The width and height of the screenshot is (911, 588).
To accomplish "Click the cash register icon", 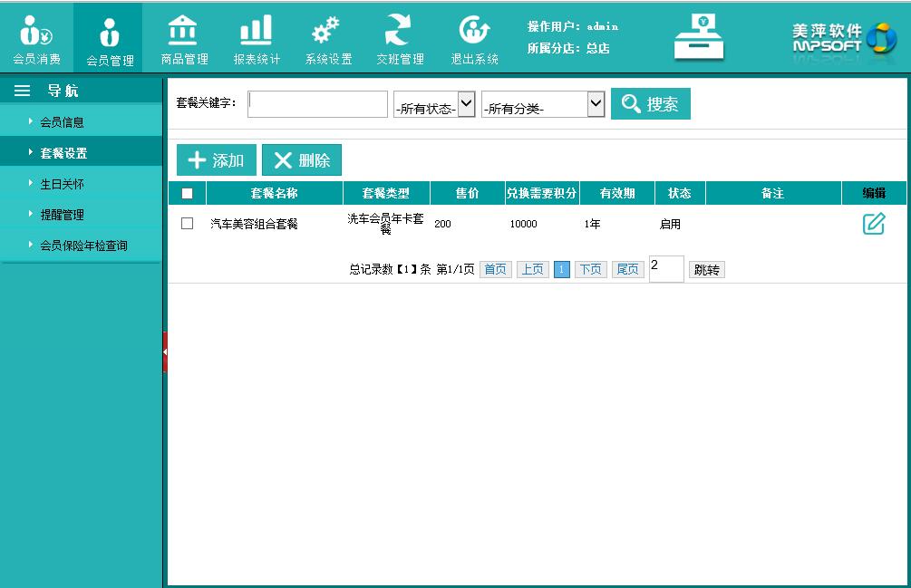I will (x=699, y=37).
